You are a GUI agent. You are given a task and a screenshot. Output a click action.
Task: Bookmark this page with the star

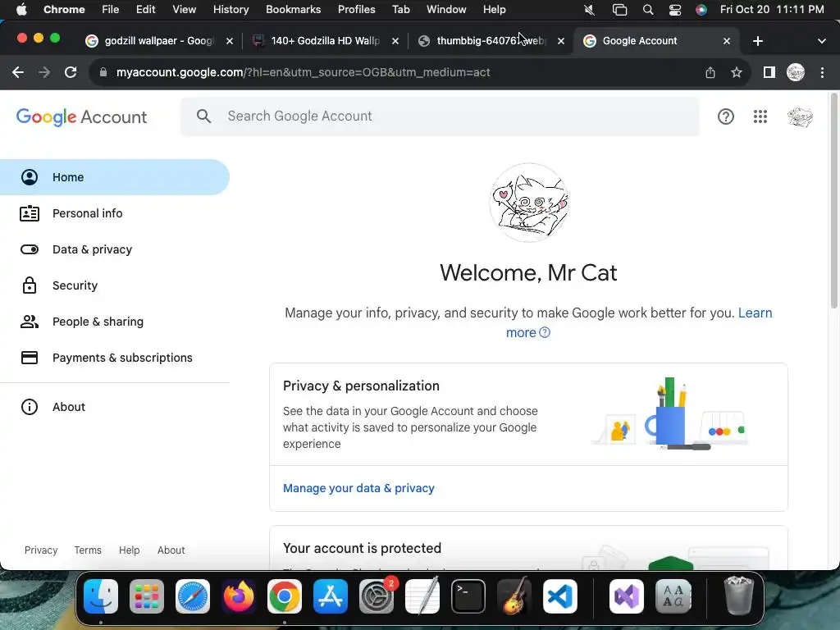pos(737,72)
